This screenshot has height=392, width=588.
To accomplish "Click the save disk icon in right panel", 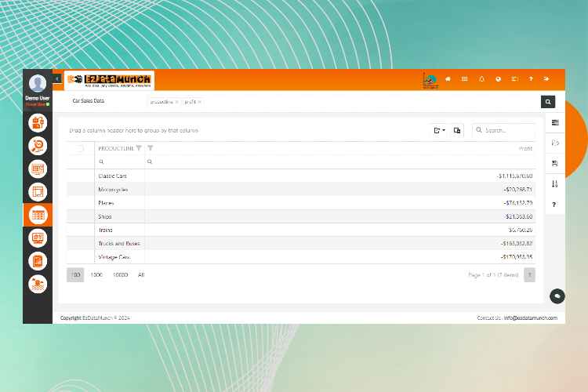I will click(555, 164).
